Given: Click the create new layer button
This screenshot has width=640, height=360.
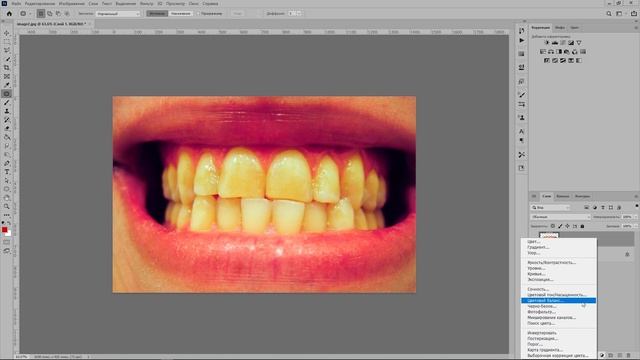Looking at the screenshot, I should (620, 356).
